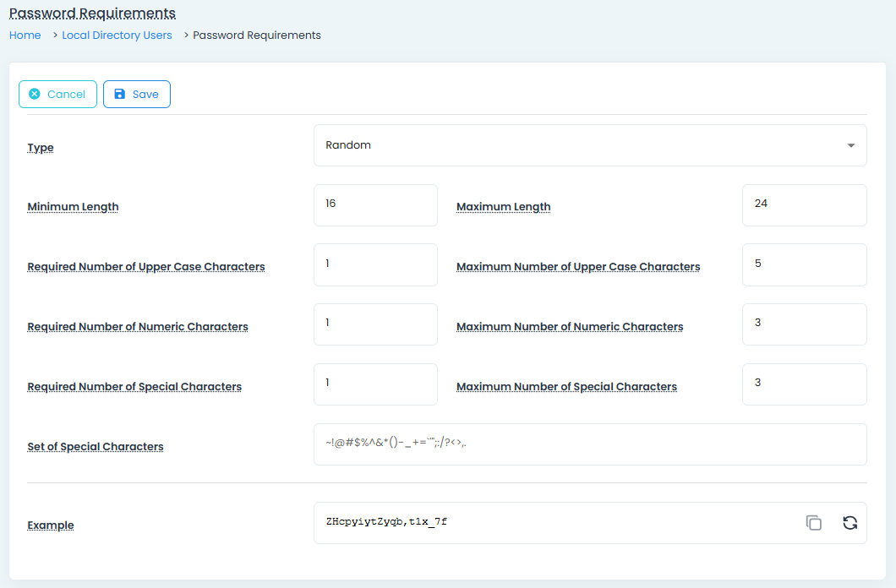896x588 pixels.
Task: Focus Required Number of Upper Case Characters field
Action: point(375,265)
